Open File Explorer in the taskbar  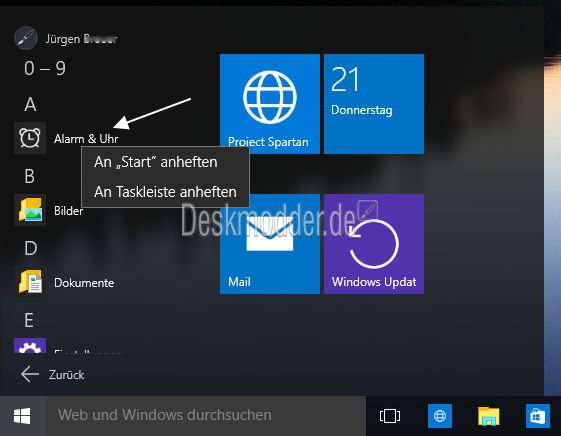tap(488, 416)
